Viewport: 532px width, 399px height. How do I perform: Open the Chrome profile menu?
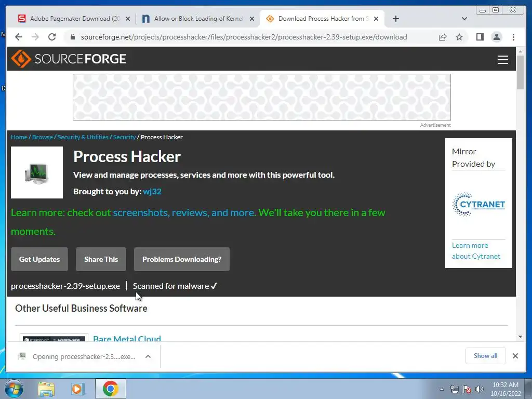496,37
